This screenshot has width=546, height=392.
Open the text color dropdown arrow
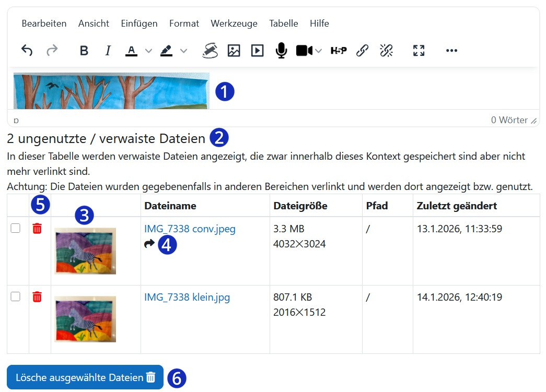148,50
